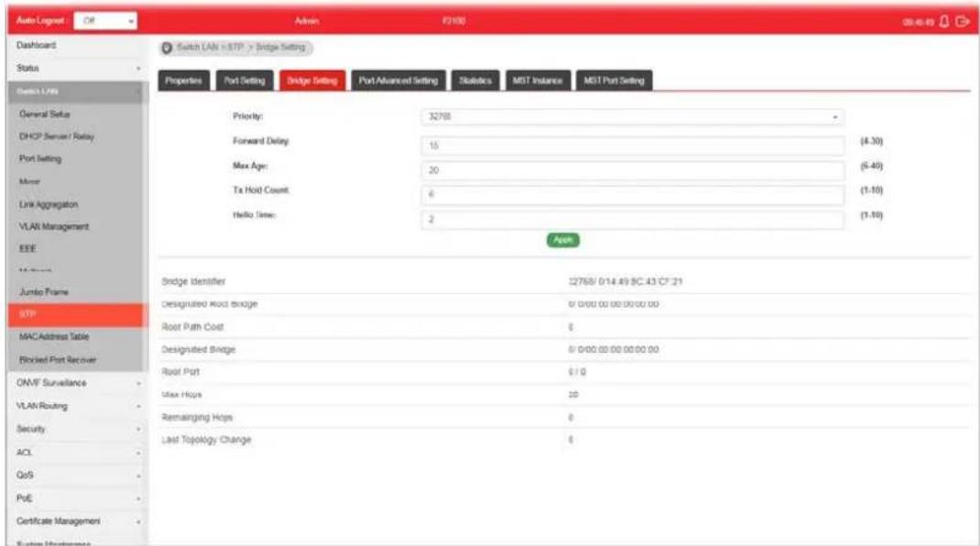Expand the QoS menu
The height and width of the screenshot is (546, 980).
[78, 475]
